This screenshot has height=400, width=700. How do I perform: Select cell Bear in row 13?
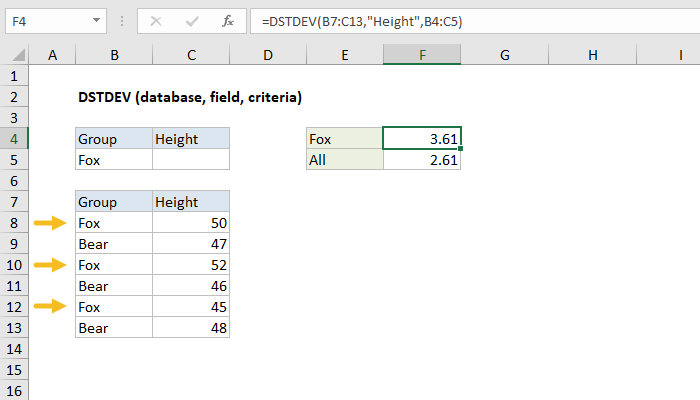[114, 327]
